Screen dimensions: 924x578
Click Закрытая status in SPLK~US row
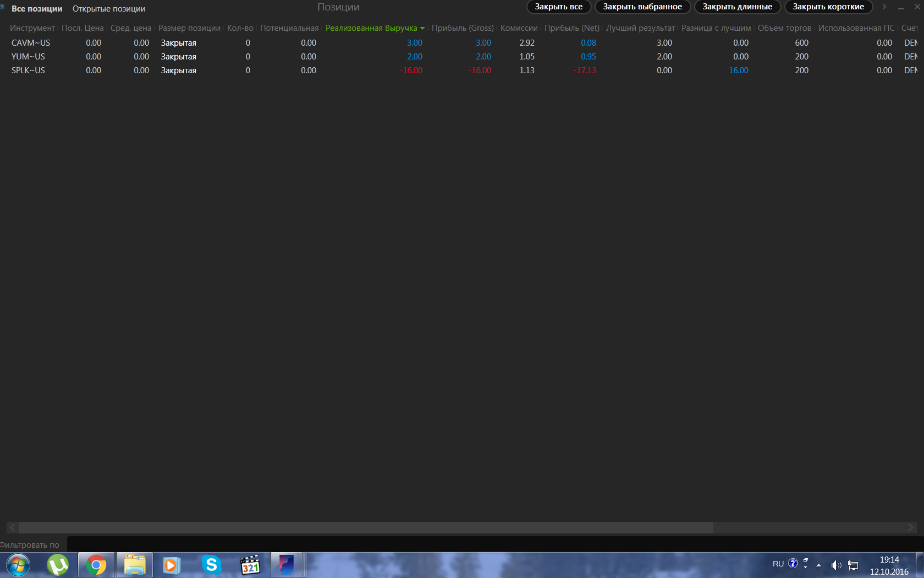point(178,70)
